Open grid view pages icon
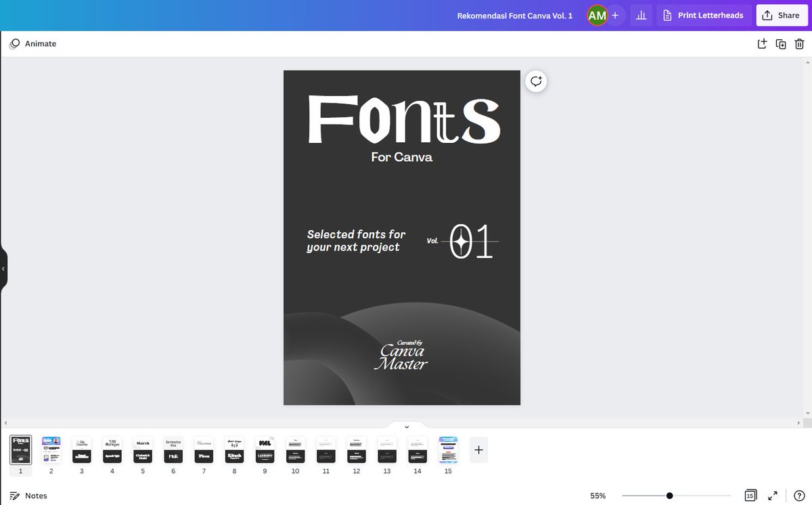Viewport: 812px width, 505px height. pyautogui.click(x=750, y=496)
